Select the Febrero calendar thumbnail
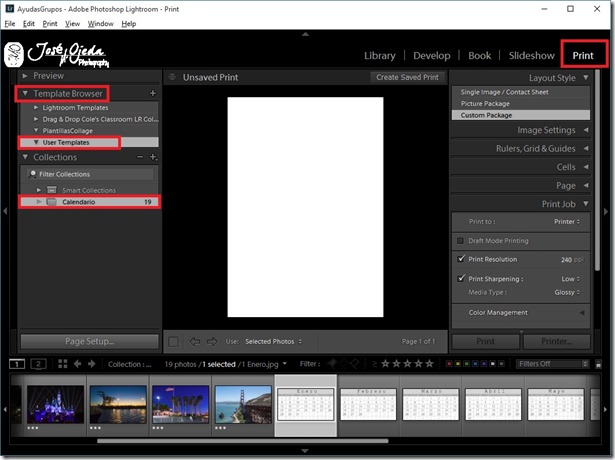The width and height of the screenshot is (615, 460). coord(368,404)
